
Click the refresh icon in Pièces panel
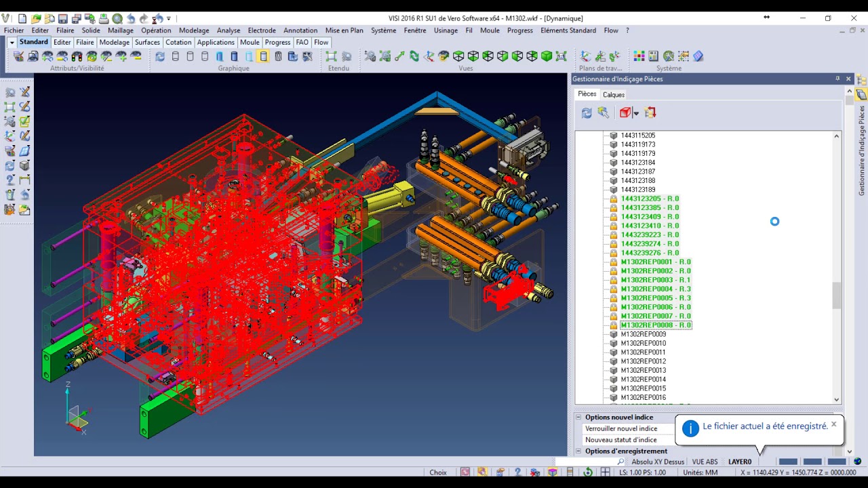[587, 113]
